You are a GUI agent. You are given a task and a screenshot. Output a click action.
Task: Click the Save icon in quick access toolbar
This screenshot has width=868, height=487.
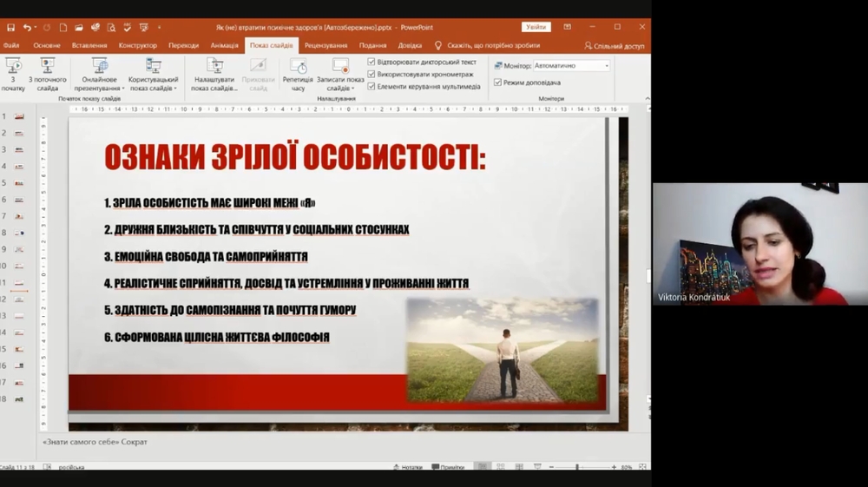[10, 28]
